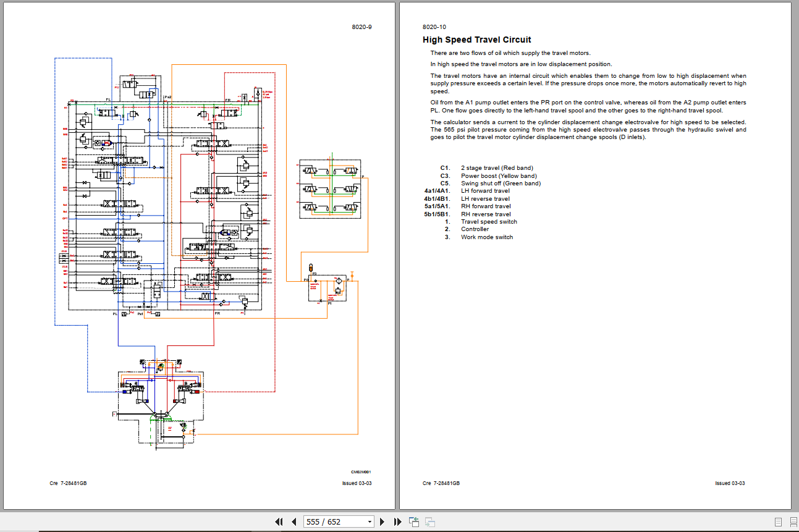Go to the first page
This screenshot has width=799, height=532.
279,522
